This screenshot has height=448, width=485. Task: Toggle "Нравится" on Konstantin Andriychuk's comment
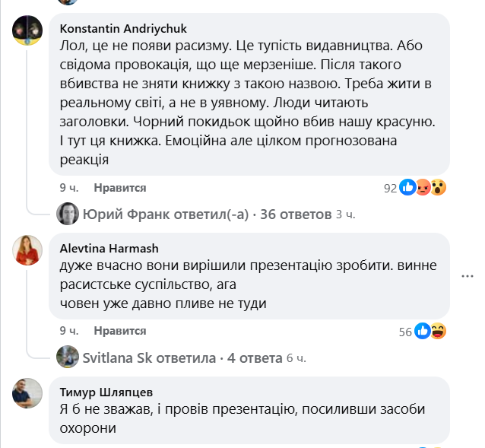(120, 187)
